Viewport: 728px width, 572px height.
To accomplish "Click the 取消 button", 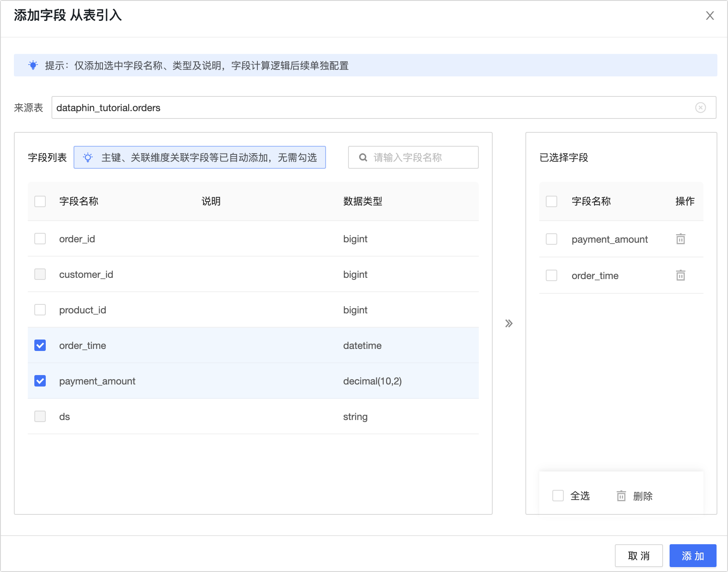I will (x=639, y=556).
